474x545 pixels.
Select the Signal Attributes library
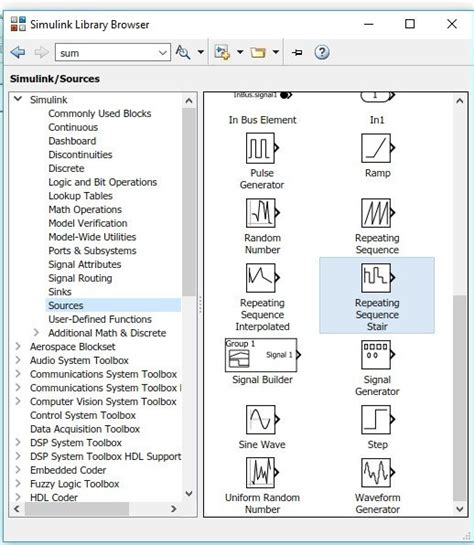click(x=85, y=265)
